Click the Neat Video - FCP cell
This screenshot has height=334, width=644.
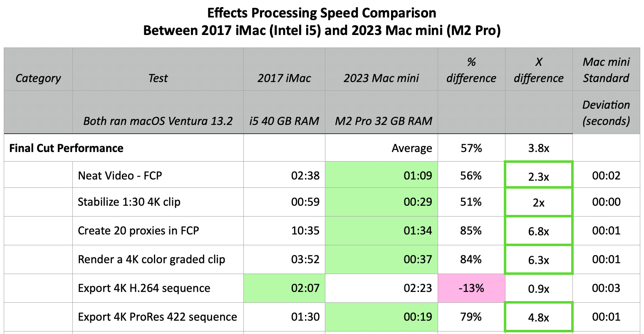(x=120, y=175)
